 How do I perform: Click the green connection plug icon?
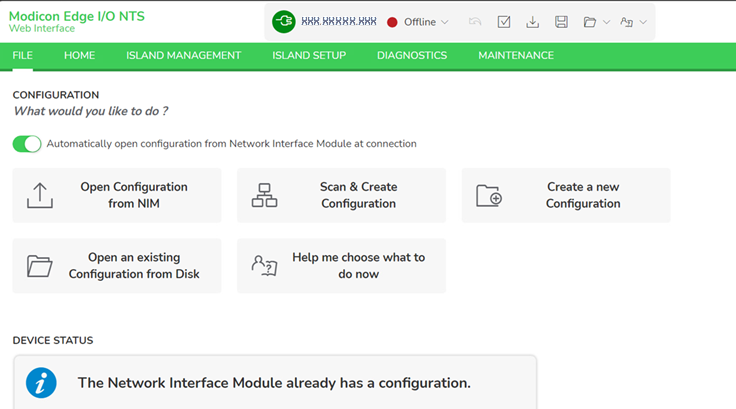tap(284, 22)
